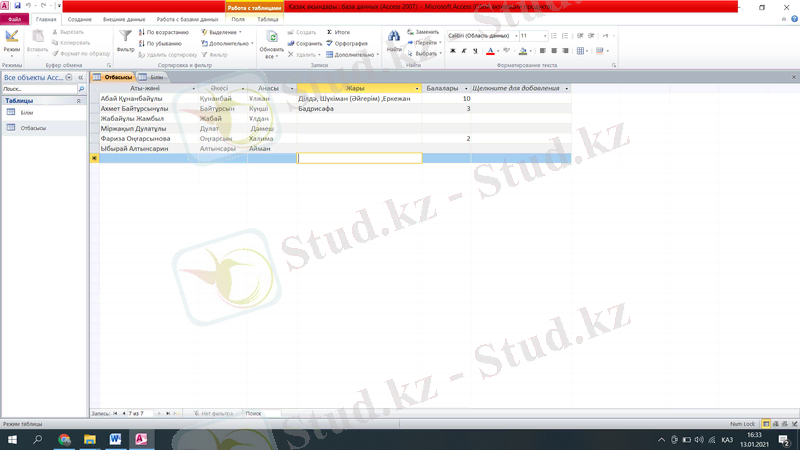Click the gridlines icon

[x=580, y=51]
